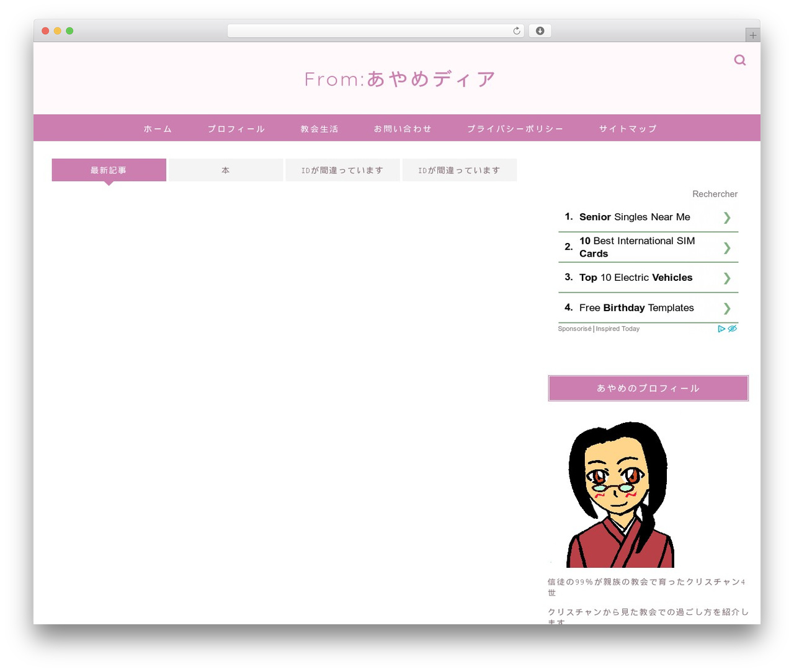Open the Free Birthday Templates ad link
This screenshot has height=672, width=794.
coord(636,308)
